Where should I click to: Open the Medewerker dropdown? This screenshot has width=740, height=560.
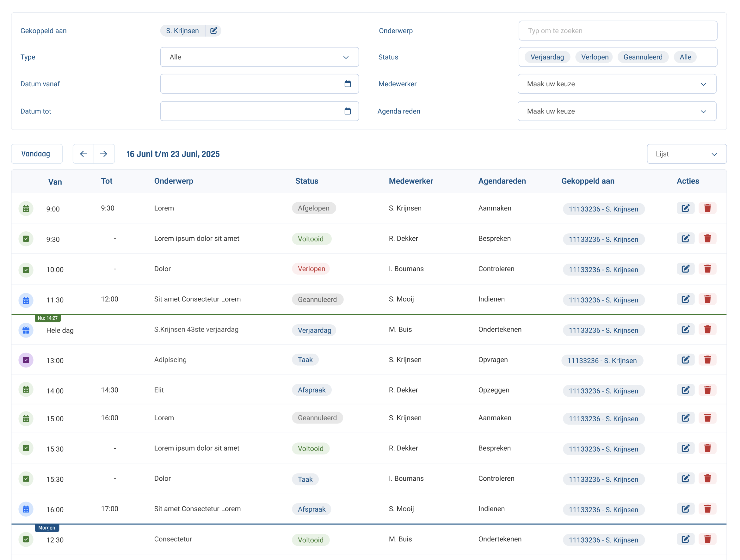[x=617, y=84]
